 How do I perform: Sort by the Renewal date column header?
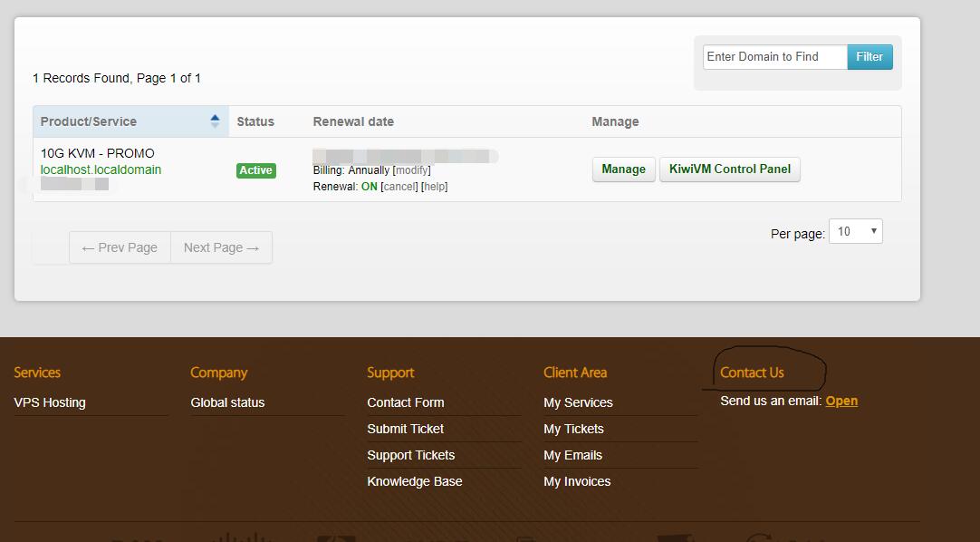coord(353,121)
